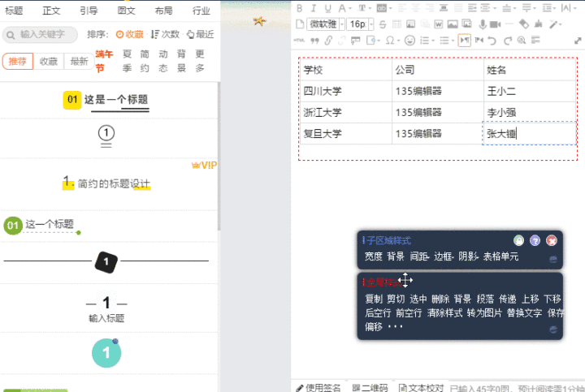Toggle the green lock icon in 子区域样式 panel

(x=518, y=240)
